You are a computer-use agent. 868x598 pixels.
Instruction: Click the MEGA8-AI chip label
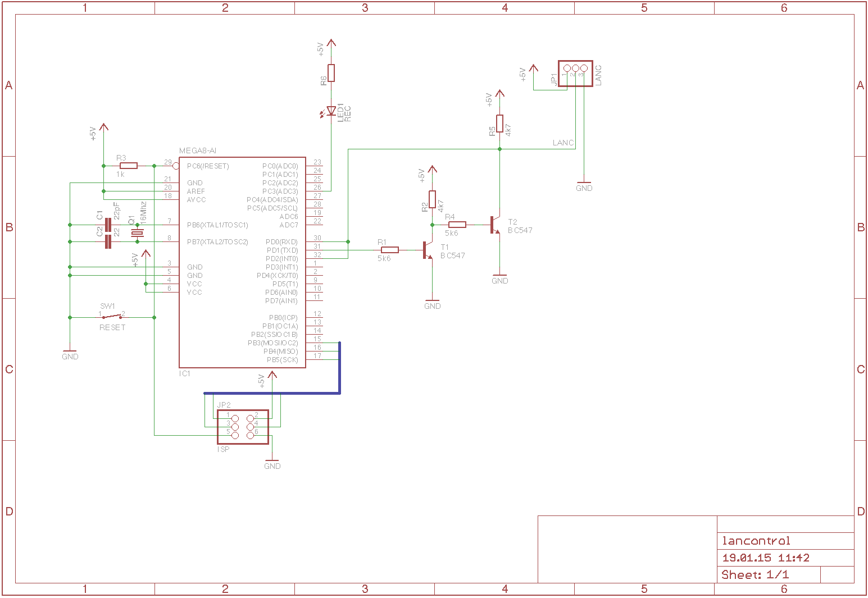pyautogui.click(x=197, y=150)
